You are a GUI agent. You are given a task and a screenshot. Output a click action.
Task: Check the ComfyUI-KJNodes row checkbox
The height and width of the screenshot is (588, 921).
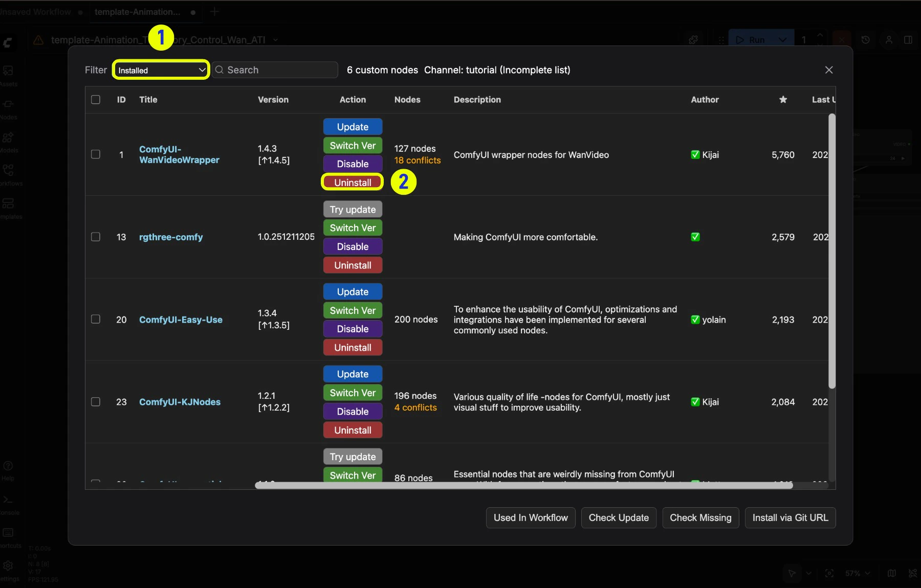click(96, 402)
